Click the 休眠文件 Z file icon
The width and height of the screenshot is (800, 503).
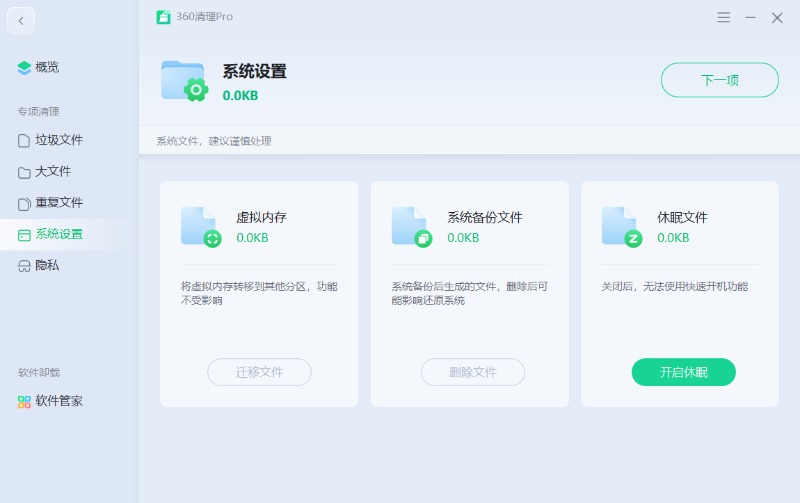(x=622, y=227)
